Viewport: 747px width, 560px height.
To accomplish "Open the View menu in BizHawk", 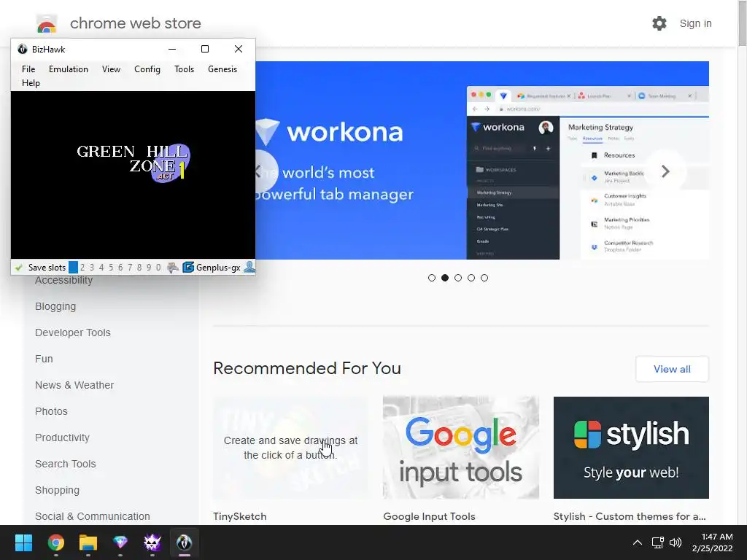I will coord(111,69).
